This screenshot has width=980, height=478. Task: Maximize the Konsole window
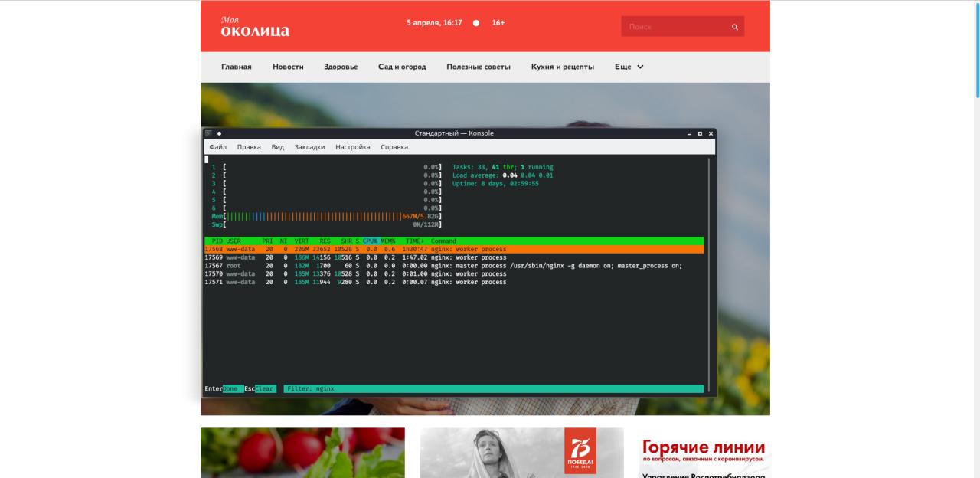point(700,133)
